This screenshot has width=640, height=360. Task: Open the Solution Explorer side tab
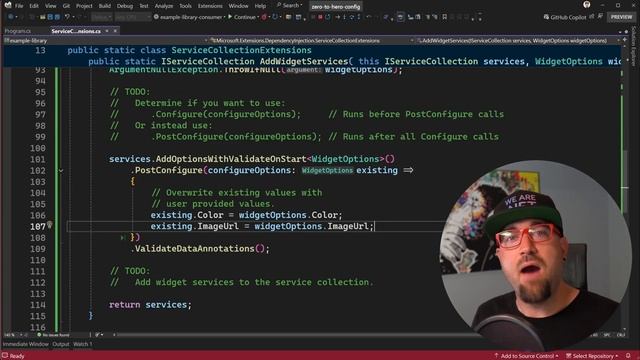634,46
